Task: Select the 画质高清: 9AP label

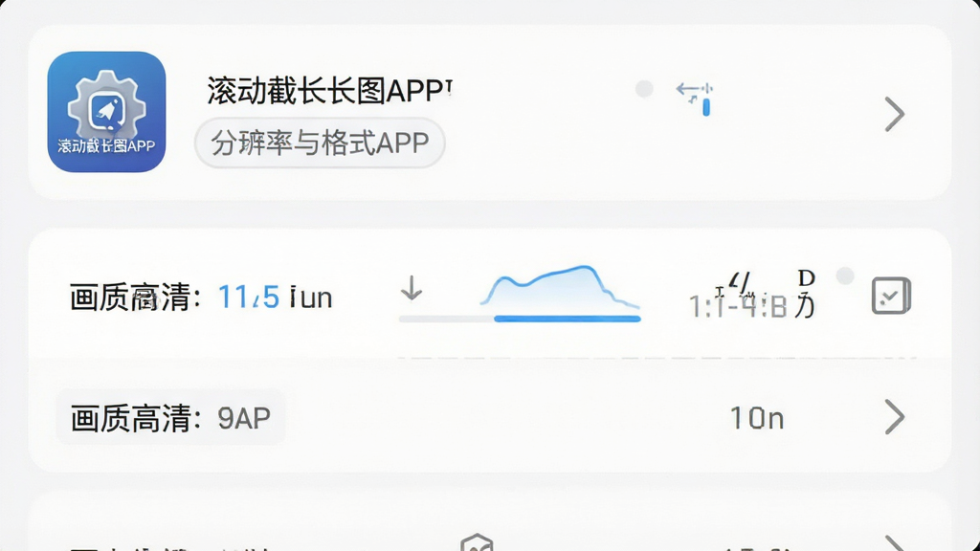Action: (x=170, y=418)
